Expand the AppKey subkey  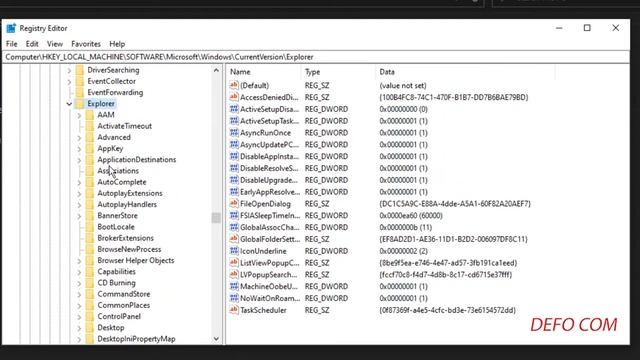click(79, 149)
